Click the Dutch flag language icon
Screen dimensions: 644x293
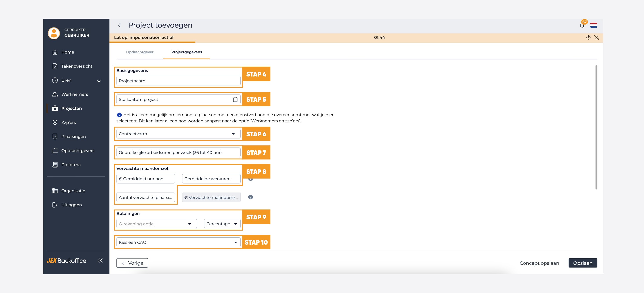pos(594,25)
